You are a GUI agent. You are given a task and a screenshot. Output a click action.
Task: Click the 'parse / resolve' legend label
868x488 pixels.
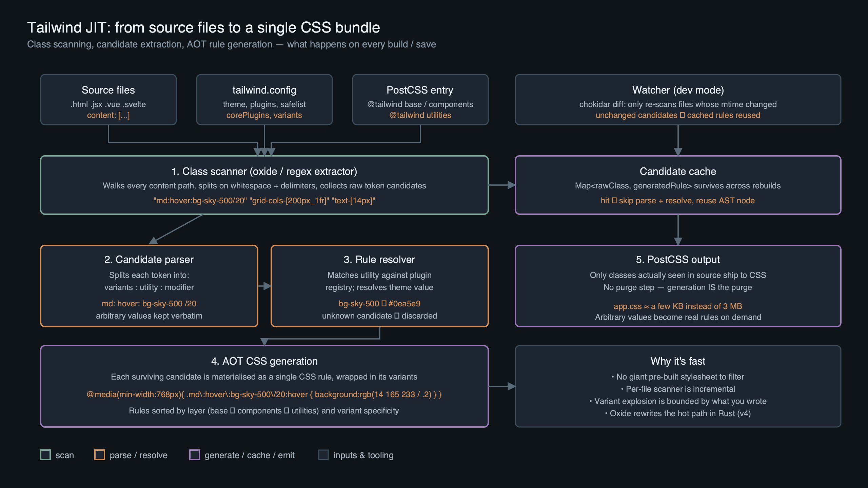tap(138, 455)
